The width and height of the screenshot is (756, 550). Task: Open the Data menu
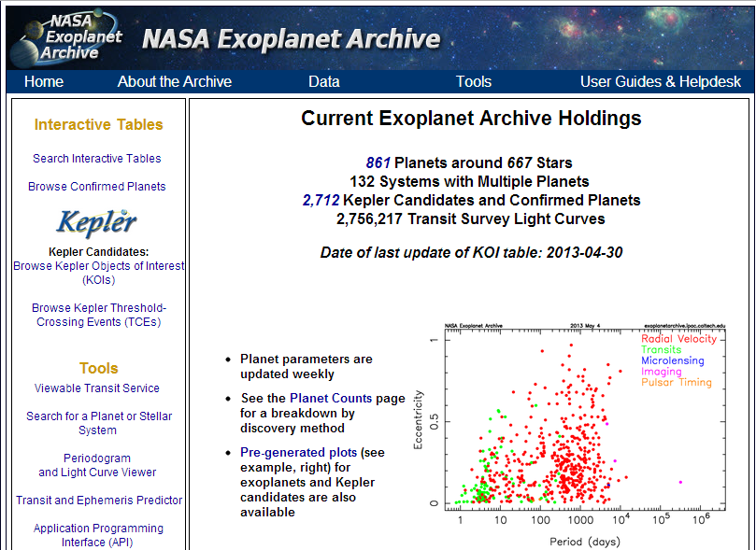click(x=324, y=82)
